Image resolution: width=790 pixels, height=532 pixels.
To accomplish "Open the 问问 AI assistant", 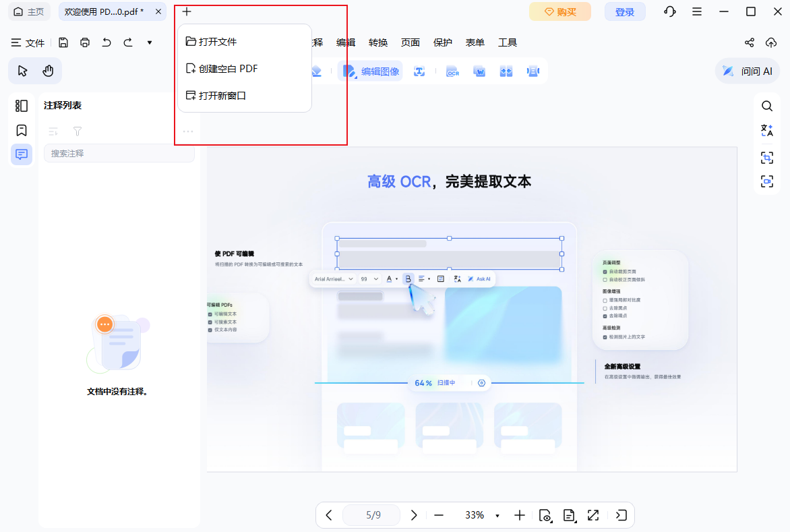I will [748, 71].
